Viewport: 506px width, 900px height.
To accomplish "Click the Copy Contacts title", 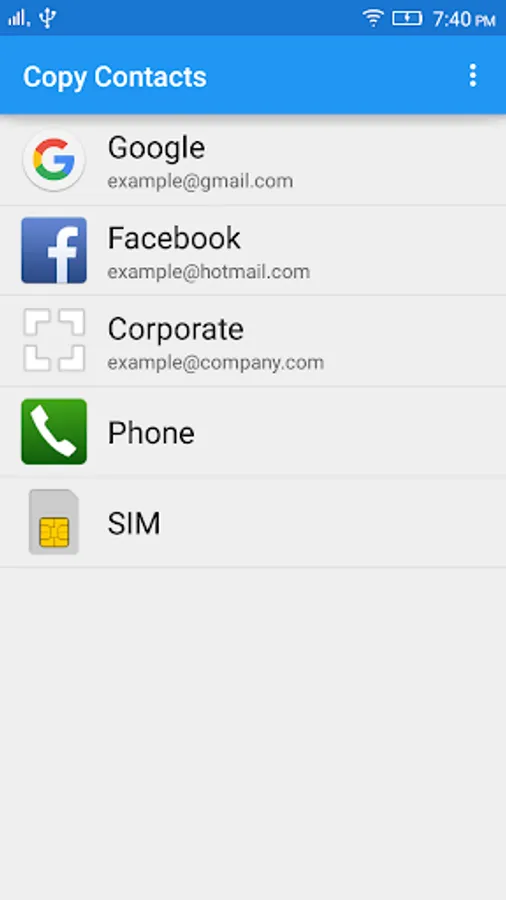I will pyautogui.click(x=115, y=77).
